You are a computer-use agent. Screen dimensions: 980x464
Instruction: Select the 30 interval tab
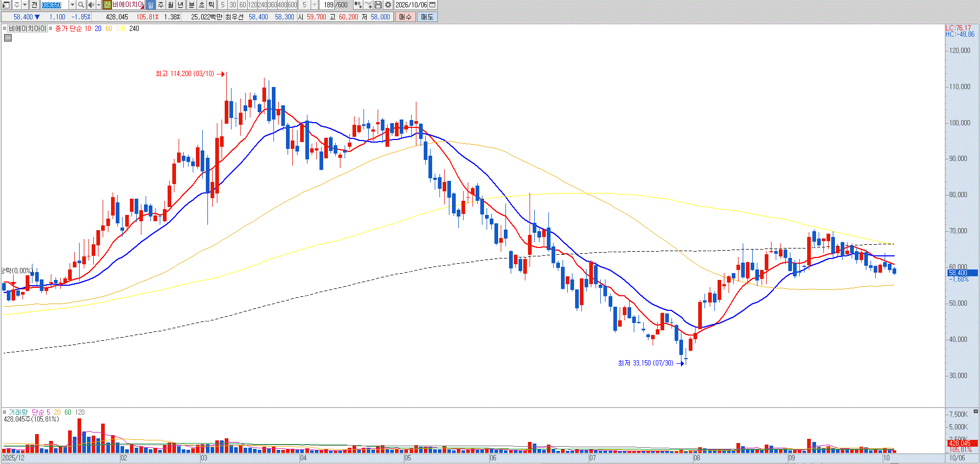[233, 5]
